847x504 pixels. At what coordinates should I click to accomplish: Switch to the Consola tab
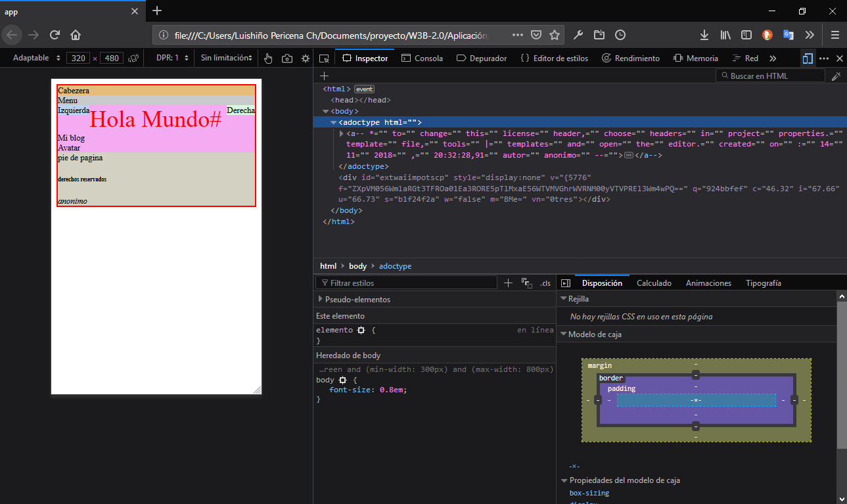(x=423, y=58)
